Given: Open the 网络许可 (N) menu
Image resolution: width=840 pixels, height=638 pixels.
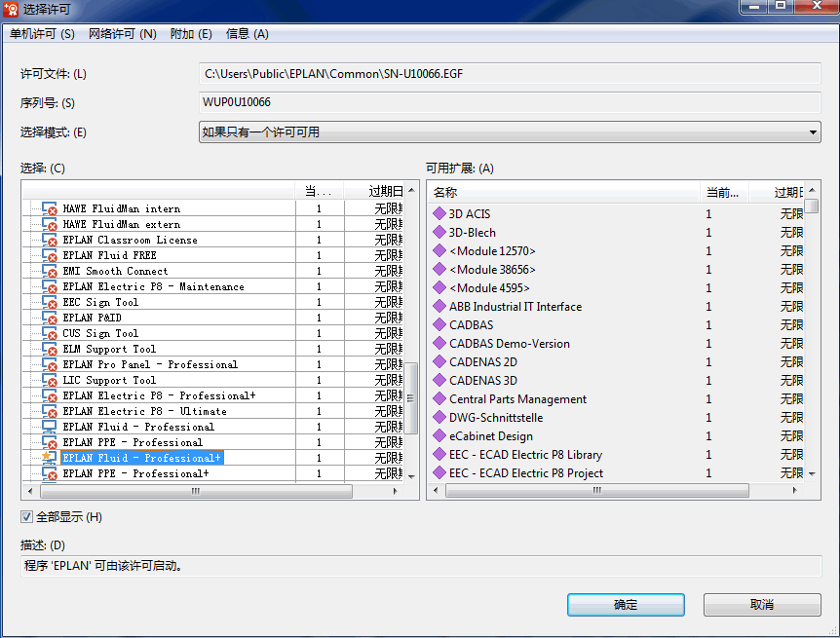Looking at the screenshot, I should tap(123, 34).
